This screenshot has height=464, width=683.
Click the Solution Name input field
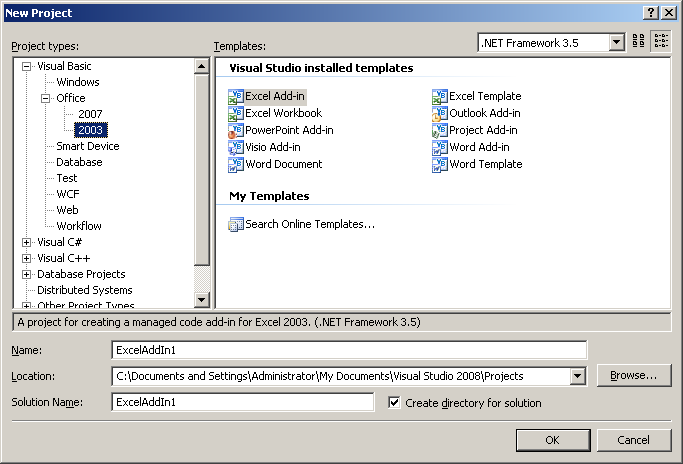[x=243, y=402]
